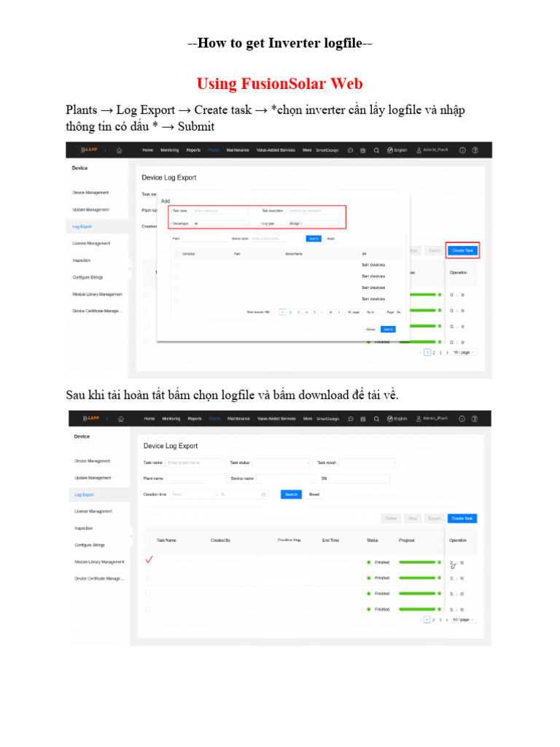Click the Export button in the lower screenshot
The height and width of the screenshot is (747, 560).
pyautogui.click(x=435, y=519)
